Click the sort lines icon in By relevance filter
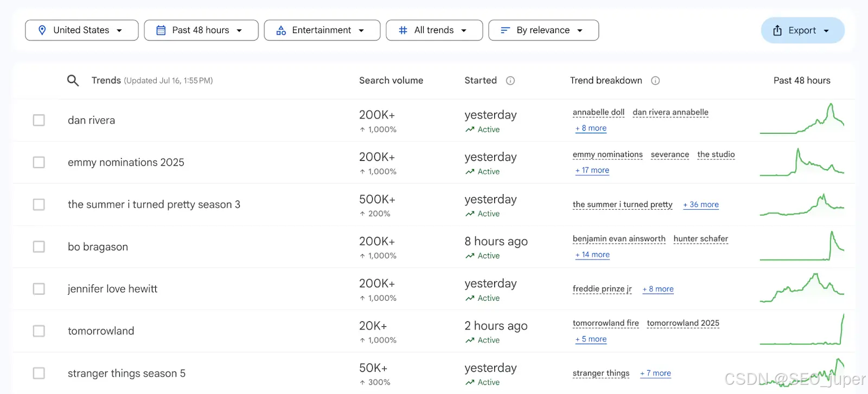The height and width of the screenshot is (394, 868). tap(505, 30)
